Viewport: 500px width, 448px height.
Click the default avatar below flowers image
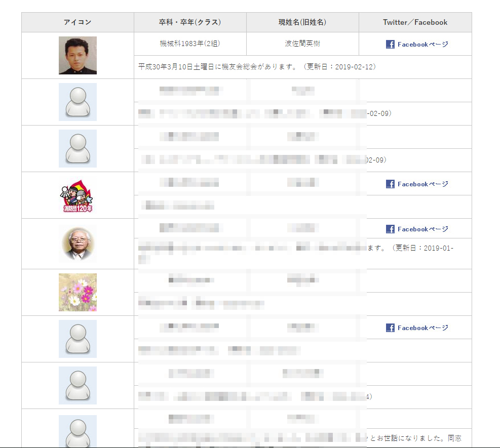[78, 339]
